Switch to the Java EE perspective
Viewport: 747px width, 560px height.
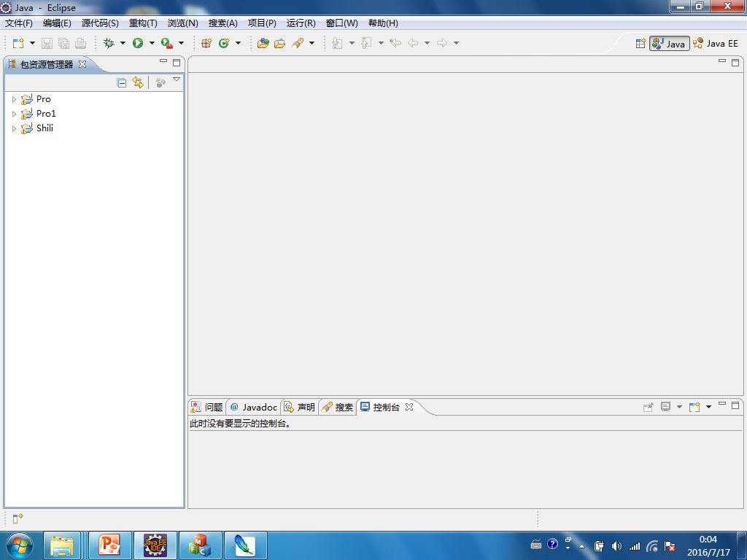coord(716,44)
